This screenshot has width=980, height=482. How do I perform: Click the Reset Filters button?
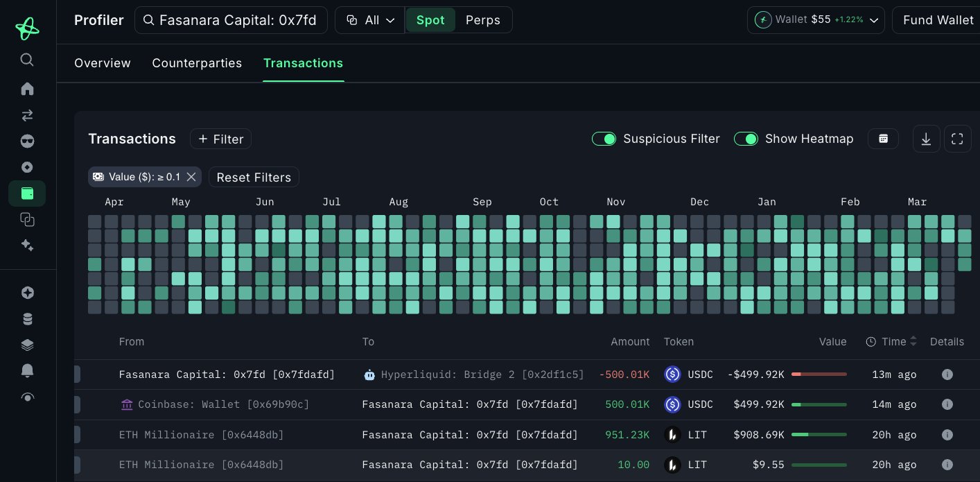click(x=254, y=177)
